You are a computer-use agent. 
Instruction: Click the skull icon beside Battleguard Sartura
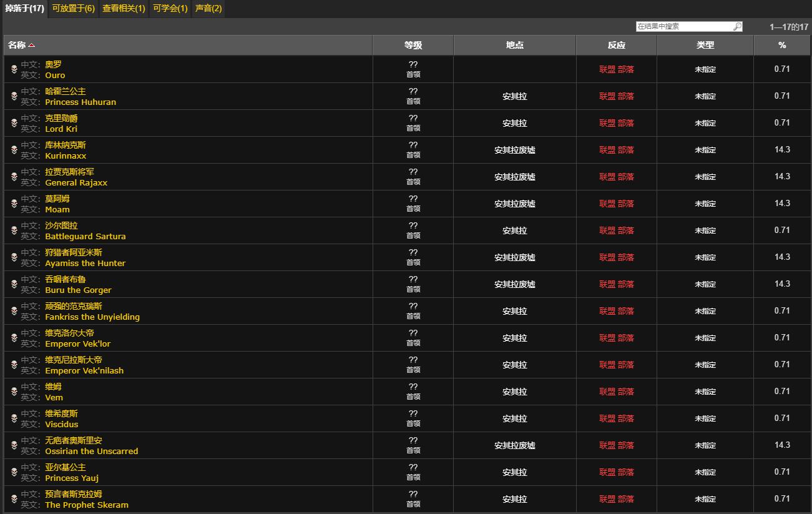click(14, 230)
